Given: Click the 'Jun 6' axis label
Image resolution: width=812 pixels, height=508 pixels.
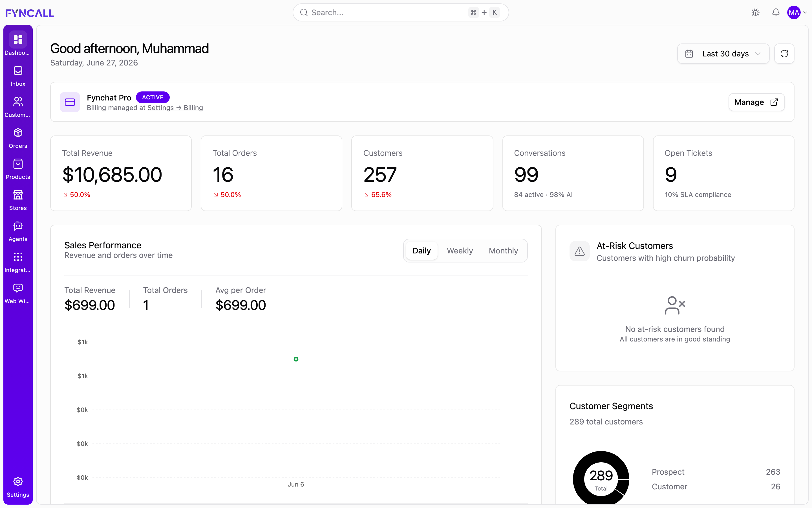Looking at the screenshot, I should (296, 485).
